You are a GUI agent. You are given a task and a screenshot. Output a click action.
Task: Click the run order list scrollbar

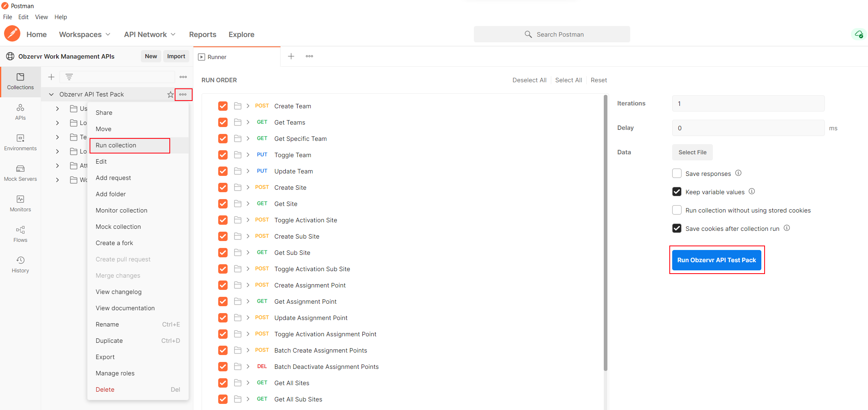(605, 232)
